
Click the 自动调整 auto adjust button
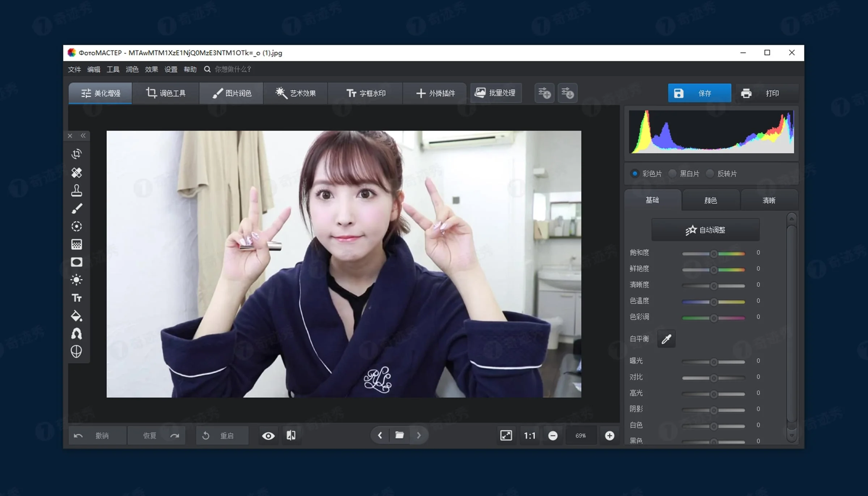pyautogui.click(x=705, y=230)
